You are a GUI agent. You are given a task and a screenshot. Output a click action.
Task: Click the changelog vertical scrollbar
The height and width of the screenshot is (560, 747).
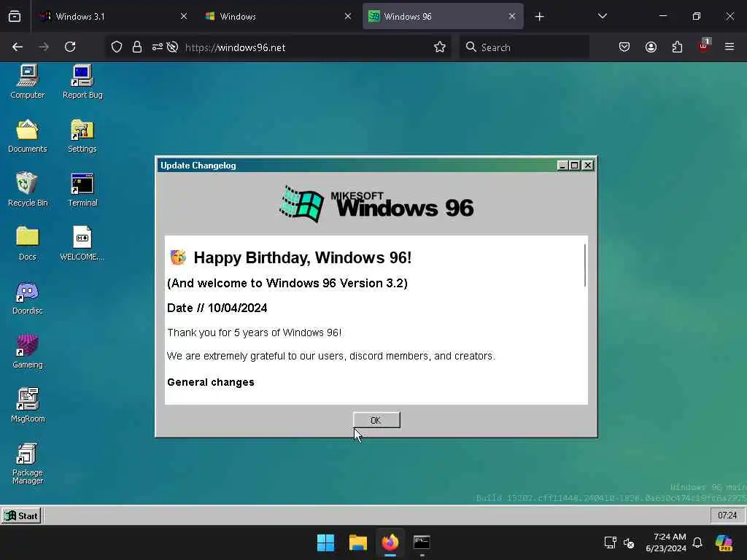584,265
